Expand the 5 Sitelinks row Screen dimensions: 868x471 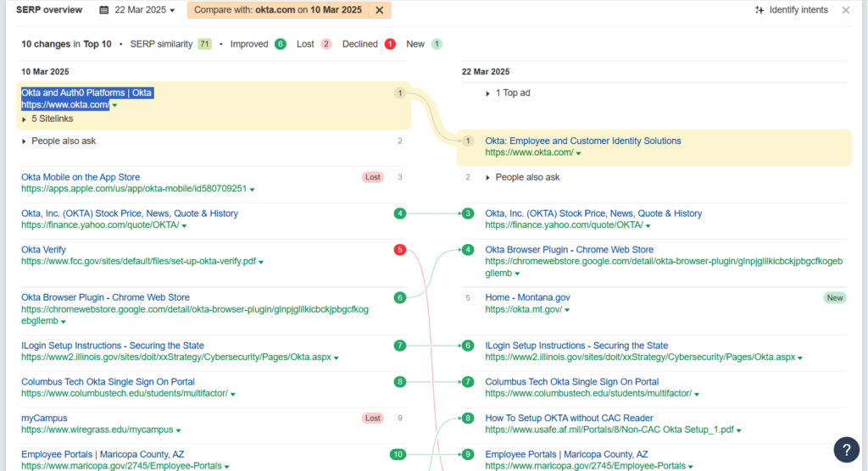(x=47, y=119)
